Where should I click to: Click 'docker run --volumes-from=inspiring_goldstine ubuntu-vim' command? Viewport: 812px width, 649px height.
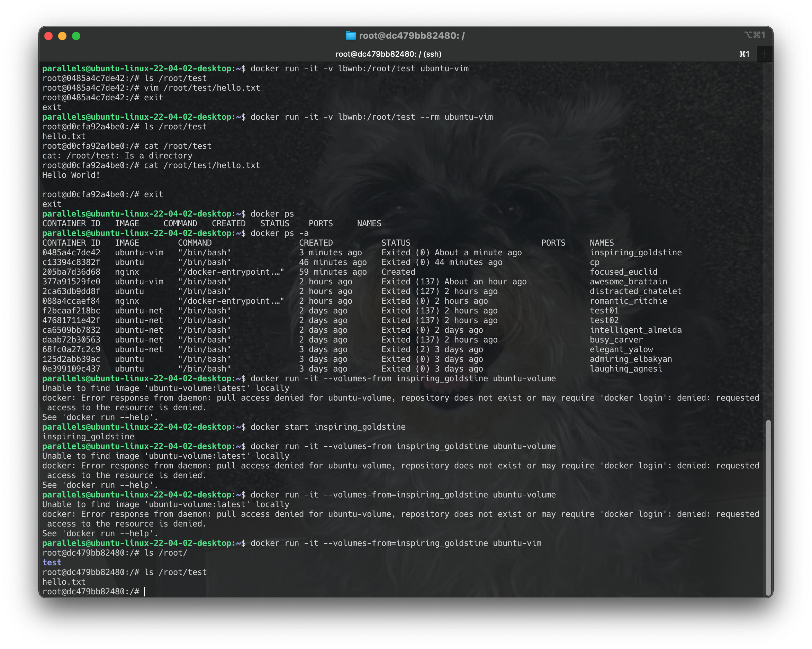click(396, 543)
